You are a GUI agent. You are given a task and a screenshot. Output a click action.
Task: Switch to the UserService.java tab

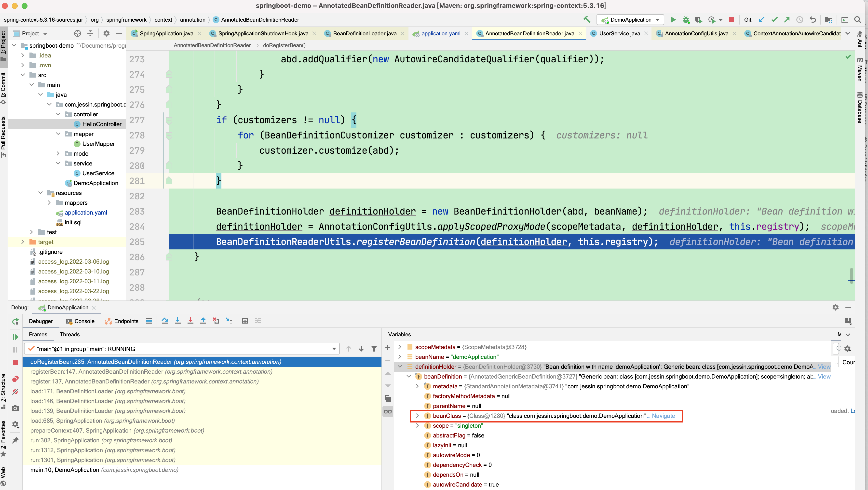(x=619, y=33)
